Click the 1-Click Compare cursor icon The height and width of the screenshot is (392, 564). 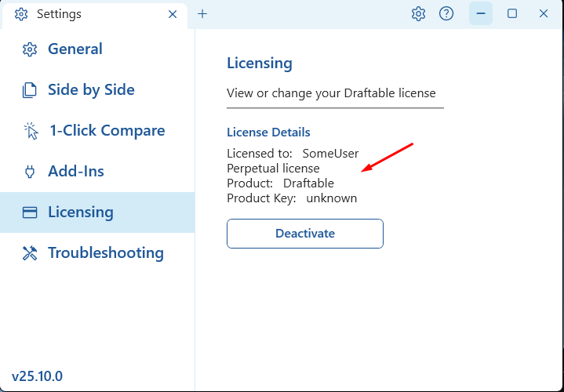(31, 131)
